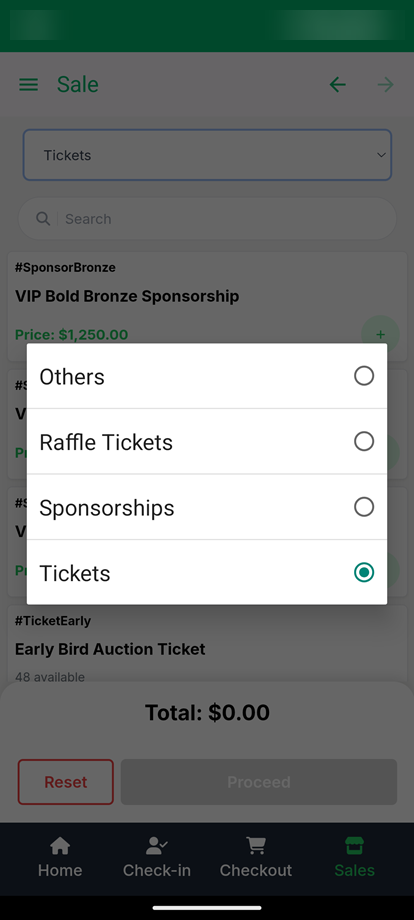
Task: Add VIP Bold Bronze Sponsorship with plus
Action: pos(381,334)
